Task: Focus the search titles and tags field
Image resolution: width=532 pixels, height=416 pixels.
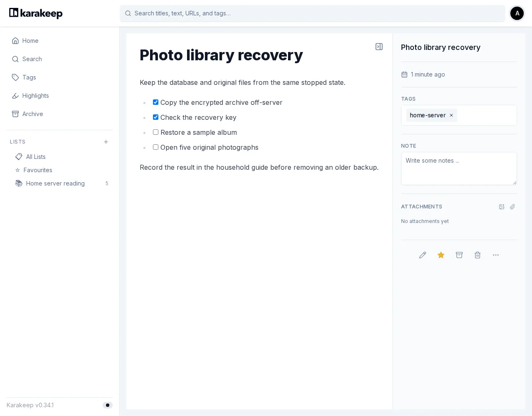Action: point(313,13)
